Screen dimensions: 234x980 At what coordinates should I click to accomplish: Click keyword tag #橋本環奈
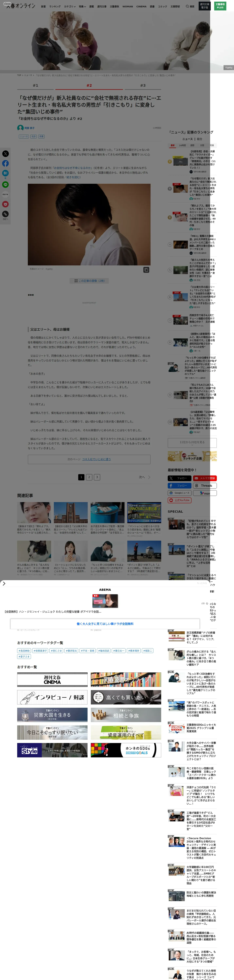tap(134, 651)
